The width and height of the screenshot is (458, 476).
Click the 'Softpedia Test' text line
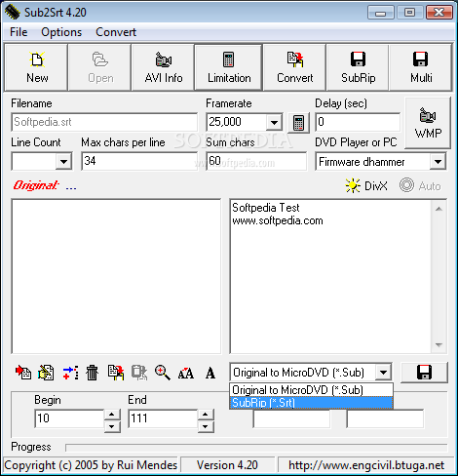(x=266, y=208)
